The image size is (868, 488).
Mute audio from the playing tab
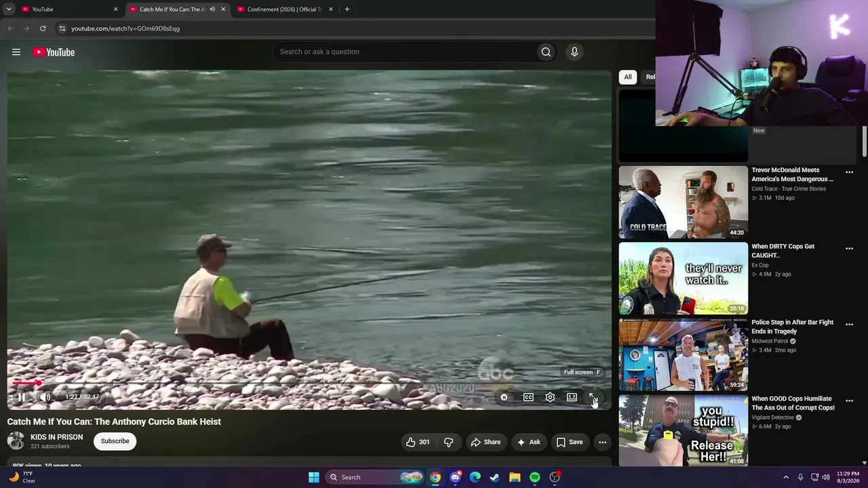[212, 9]
